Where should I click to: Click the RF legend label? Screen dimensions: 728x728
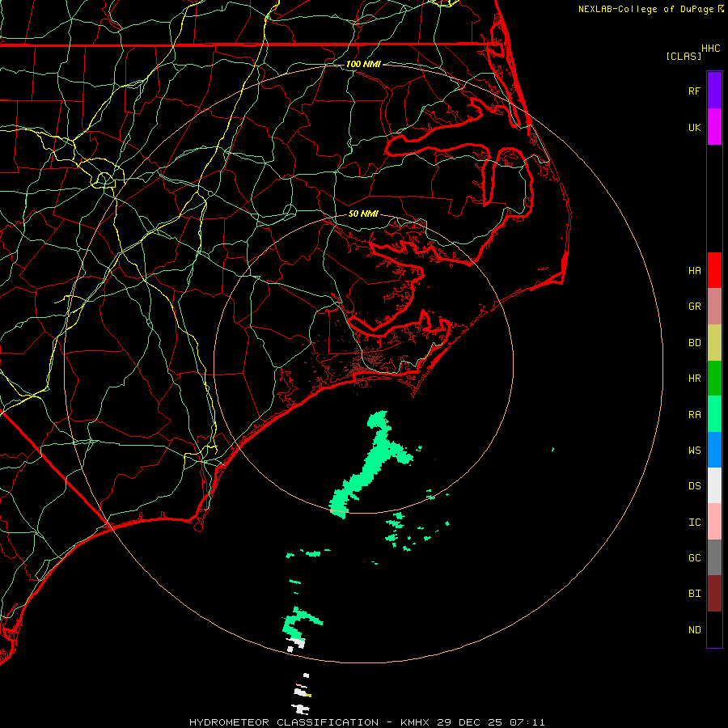coord(694,91)
